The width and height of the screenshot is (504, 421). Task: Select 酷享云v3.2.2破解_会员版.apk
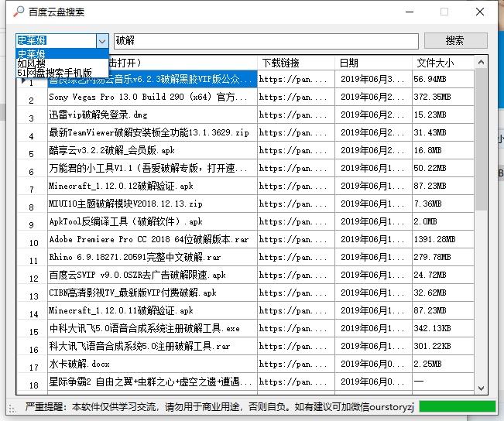point(153,150)
